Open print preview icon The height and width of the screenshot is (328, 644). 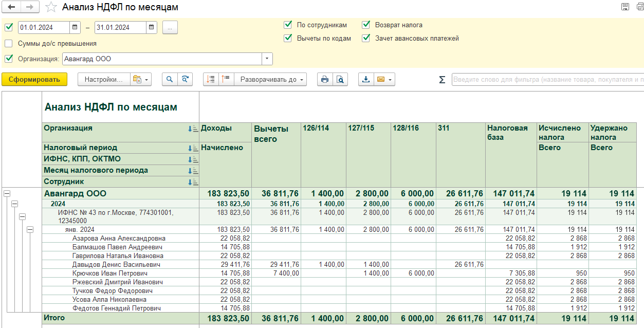(340, 79)
